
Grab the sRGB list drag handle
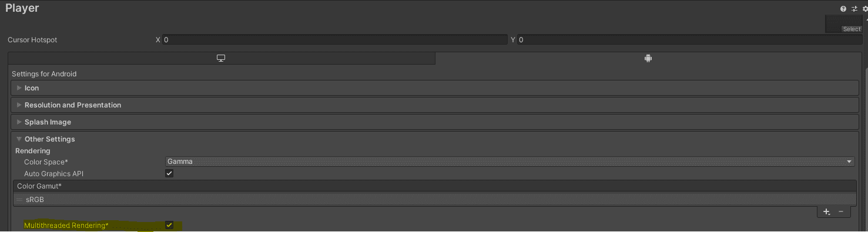click(x=19, y=200)
